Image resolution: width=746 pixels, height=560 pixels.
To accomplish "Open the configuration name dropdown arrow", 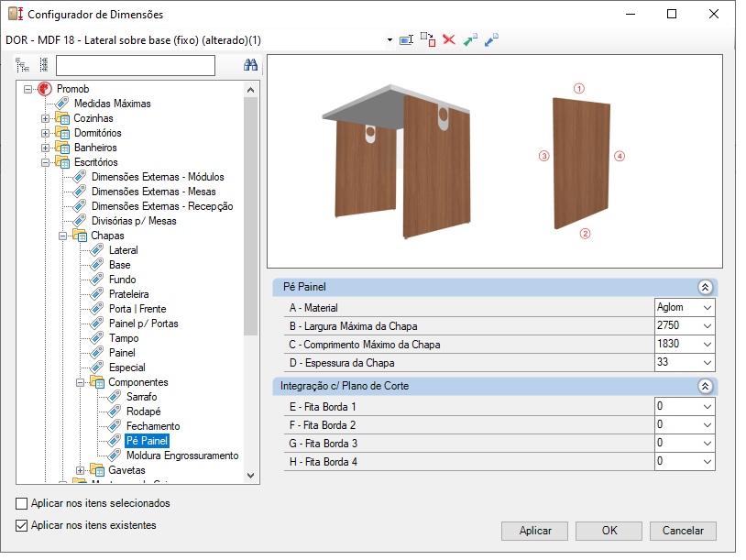I will tap(389, 40).
